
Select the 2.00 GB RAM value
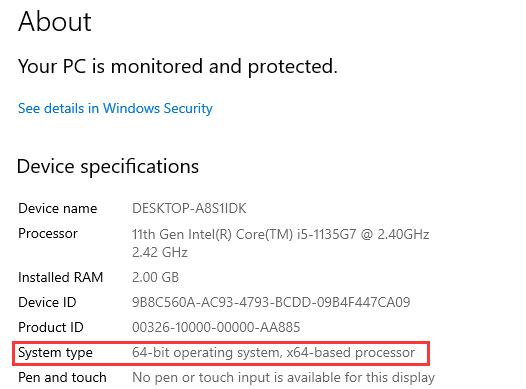tap(156, 278)
